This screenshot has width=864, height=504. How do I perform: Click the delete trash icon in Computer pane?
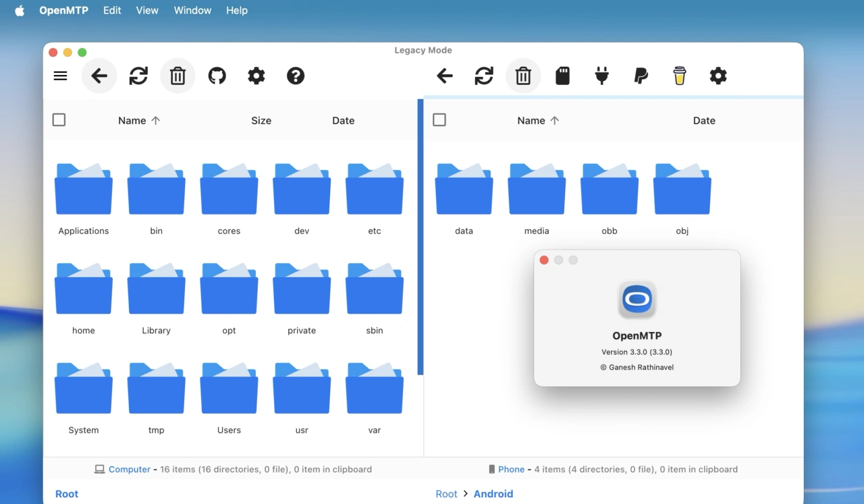[178, 76]
